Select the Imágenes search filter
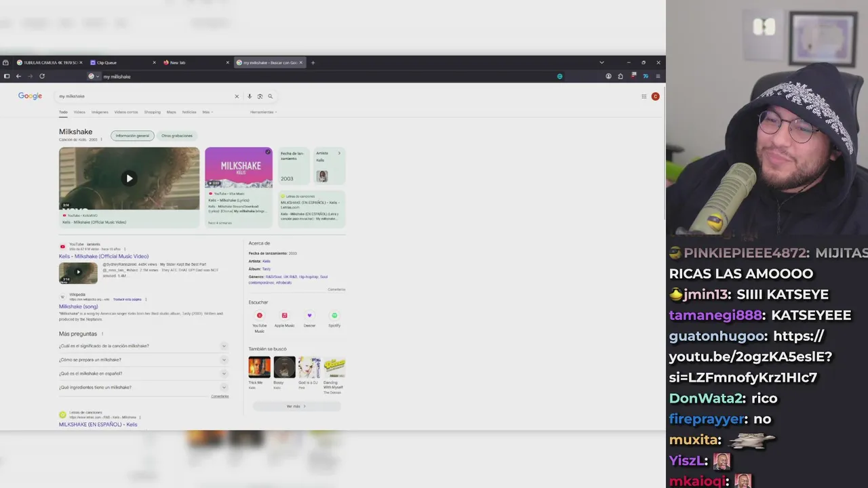The image size is (868, 488). click(x=100, y=112)
